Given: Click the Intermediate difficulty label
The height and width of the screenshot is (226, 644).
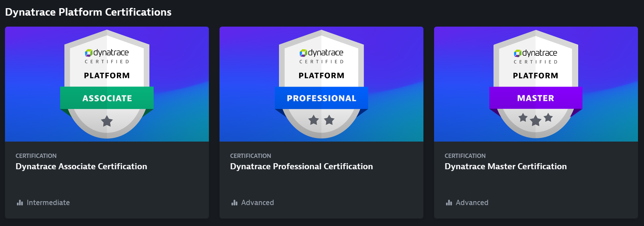Looking at the screenshot, I should click(48, 203).
